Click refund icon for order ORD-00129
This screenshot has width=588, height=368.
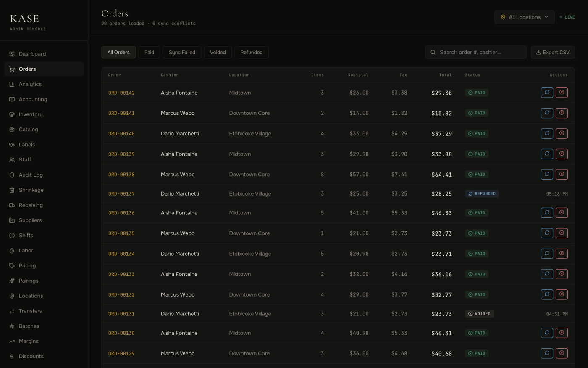tap(547, 353)
